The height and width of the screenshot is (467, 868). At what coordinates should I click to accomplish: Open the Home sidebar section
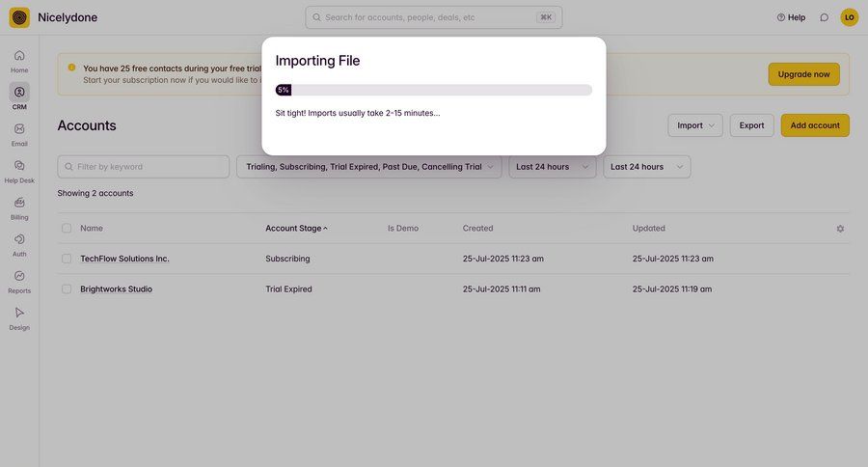click(x=19, y=61)
